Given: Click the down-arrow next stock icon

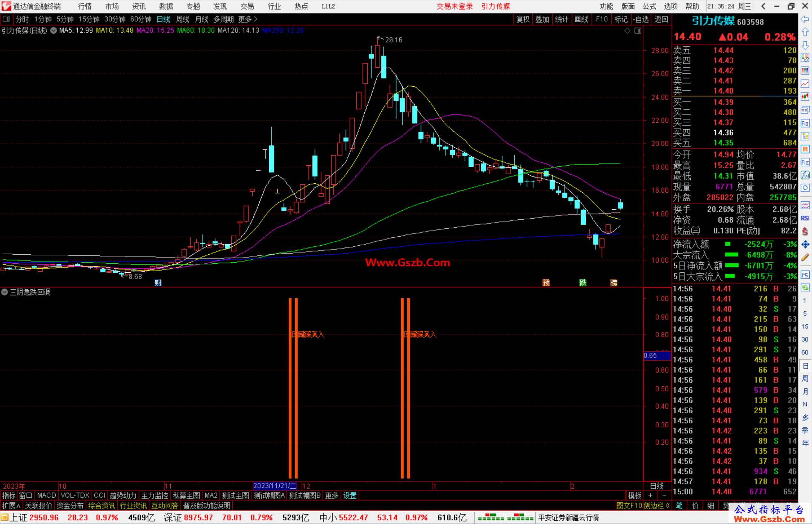Looking at the screenshot, I should 805,45.
